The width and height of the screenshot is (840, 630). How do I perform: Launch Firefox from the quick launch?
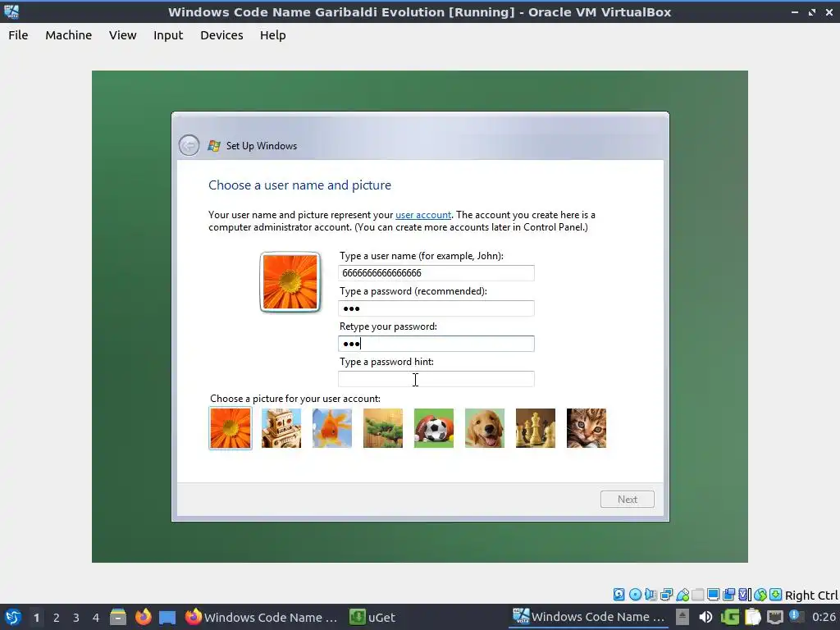(143, 617)
